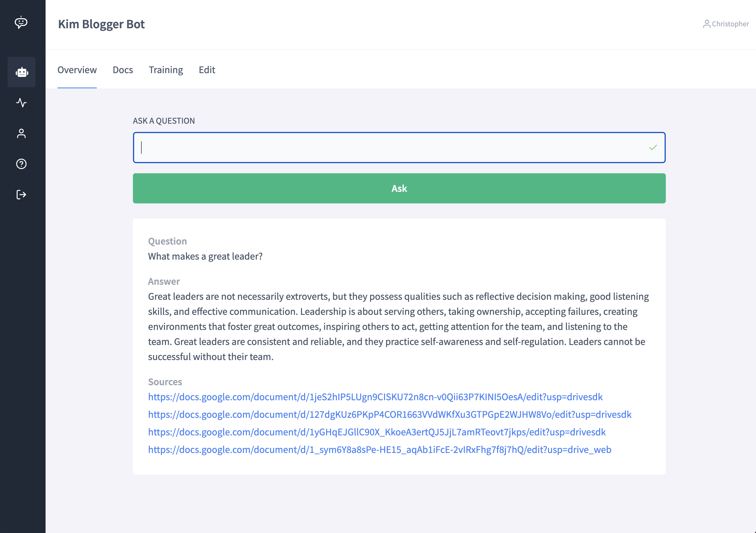Click the chatbot logo in sidebar top
The image size is (756, 533).
point(21,23)
